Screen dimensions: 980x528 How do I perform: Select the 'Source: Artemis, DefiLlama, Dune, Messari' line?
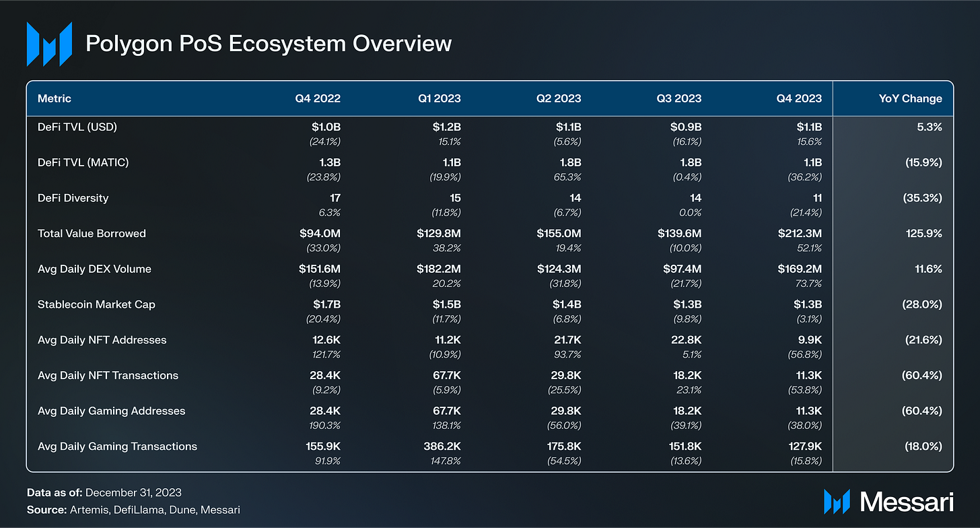(x=133, y=510)
